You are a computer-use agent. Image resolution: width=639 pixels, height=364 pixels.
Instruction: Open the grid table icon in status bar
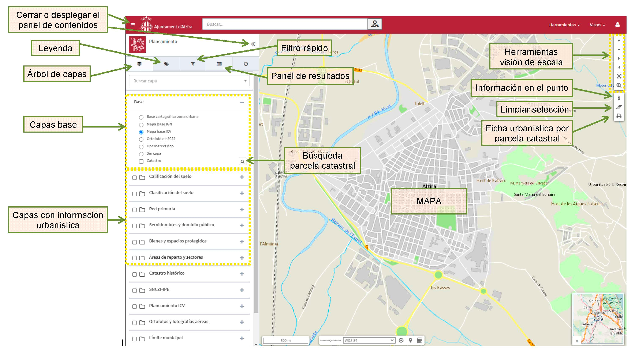[x=419, y=340]
